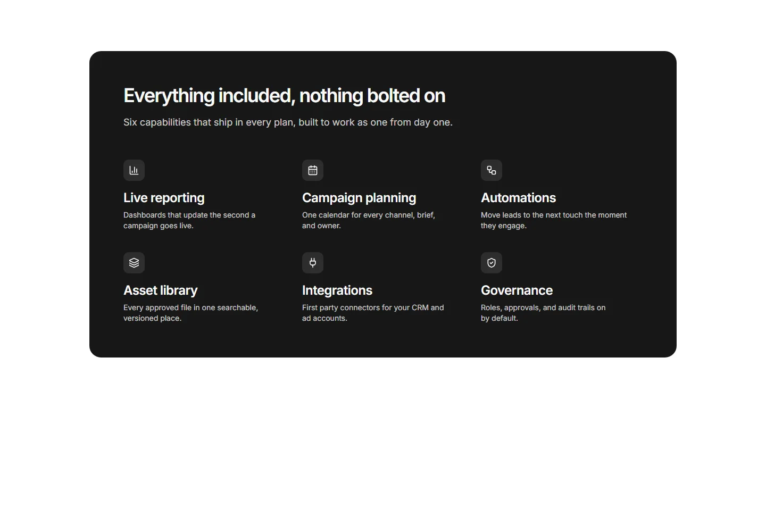Select the 'Governance' heading
Screen dimensions: 766x532
coord(517,290)
